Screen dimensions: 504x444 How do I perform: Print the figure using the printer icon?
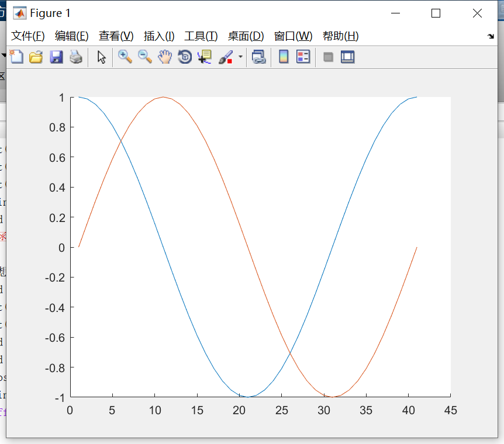click(76, 57)
